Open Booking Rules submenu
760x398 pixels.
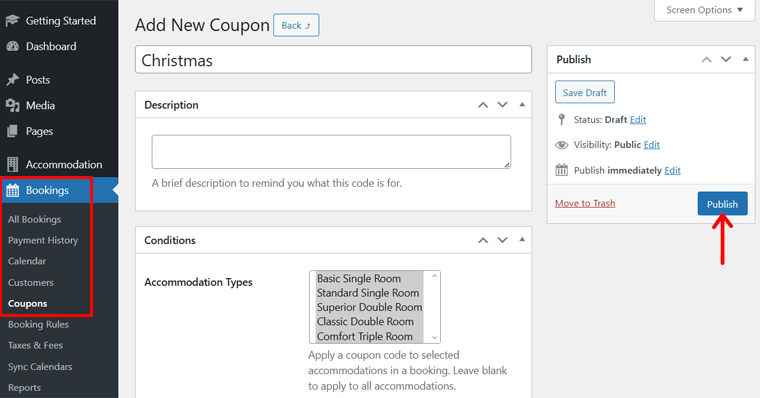[38, 324]
